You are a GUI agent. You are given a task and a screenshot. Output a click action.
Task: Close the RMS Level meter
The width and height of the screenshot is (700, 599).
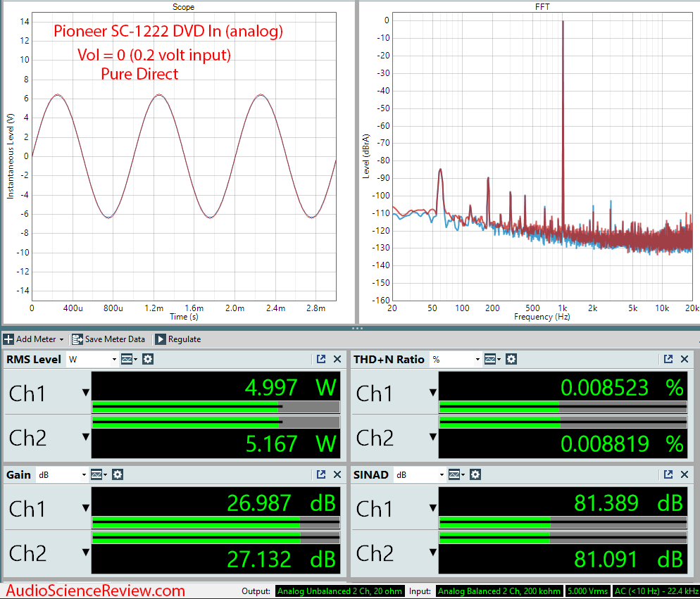(x=337, y=359)
